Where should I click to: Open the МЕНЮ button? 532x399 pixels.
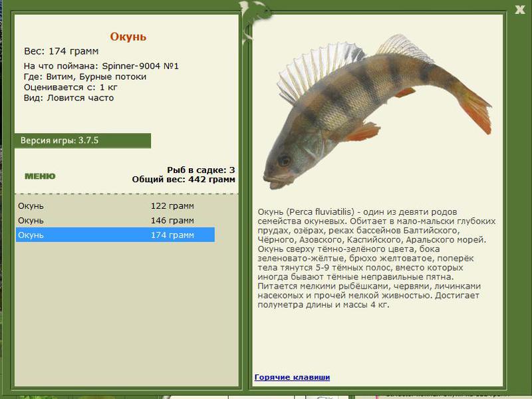[40, 176]
